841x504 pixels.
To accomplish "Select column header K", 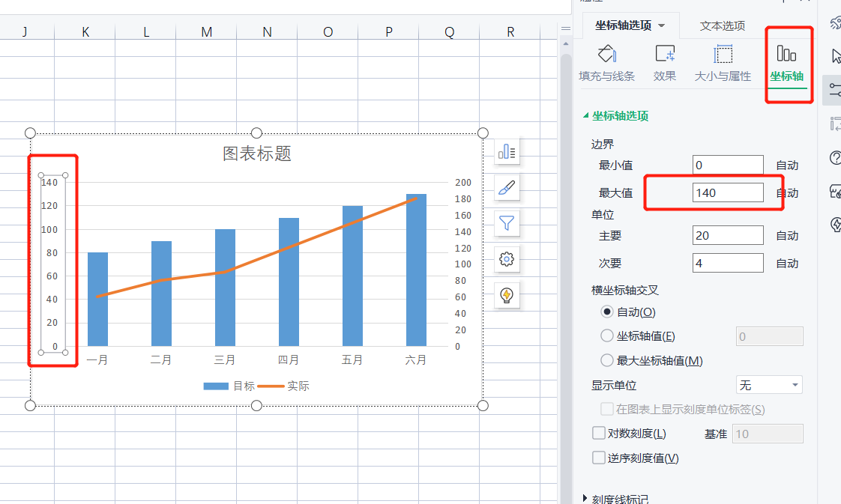I will point(85,32).
